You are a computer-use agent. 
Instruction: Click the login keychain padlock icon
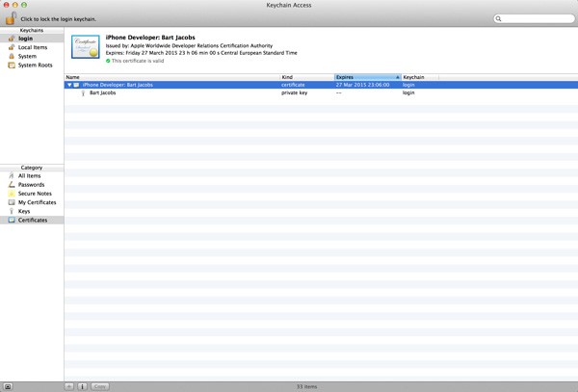tap(12, 39)
